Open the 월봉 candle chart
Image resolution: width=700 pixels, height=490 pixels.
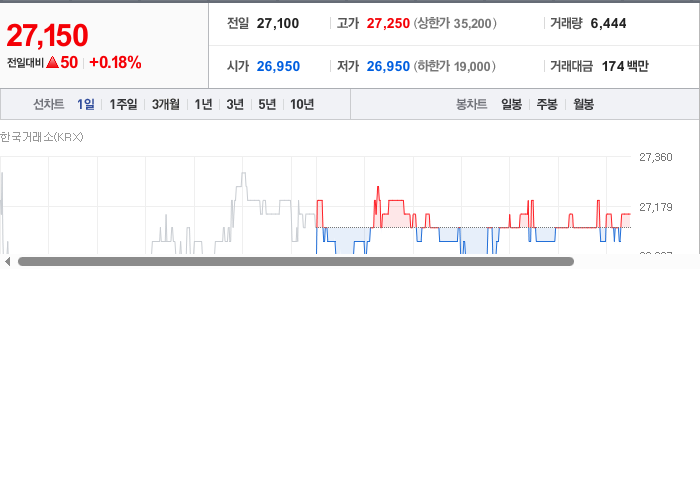583,104
